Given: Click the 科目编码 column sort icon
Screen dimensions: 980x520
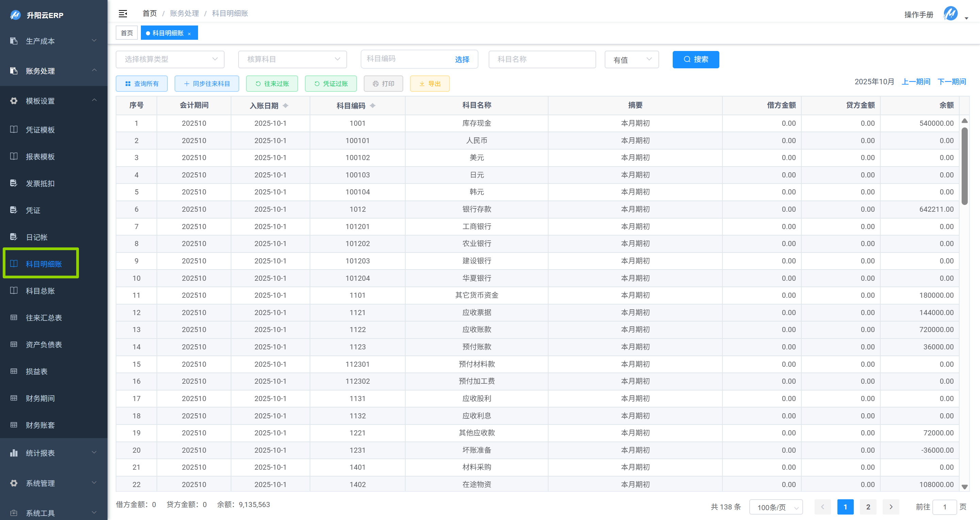Looking at the screenshot, I should [373, 106].
